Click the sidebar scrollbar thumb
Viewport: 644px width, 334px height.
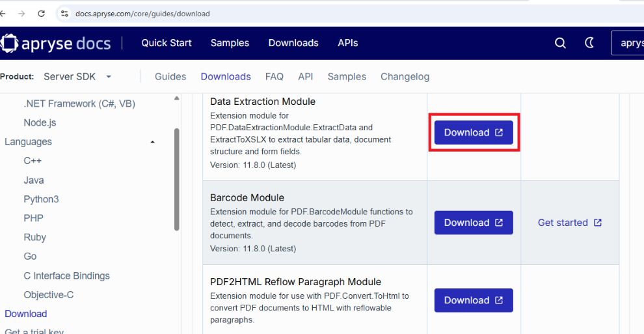176,180
